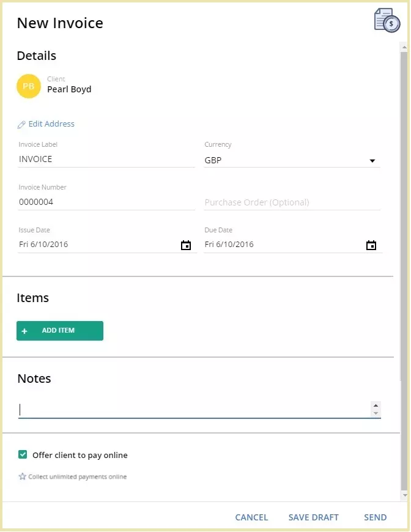Click the plus icon on Add Item button
The width and height of the screenshot is (411, 532).
pos(24,331)
